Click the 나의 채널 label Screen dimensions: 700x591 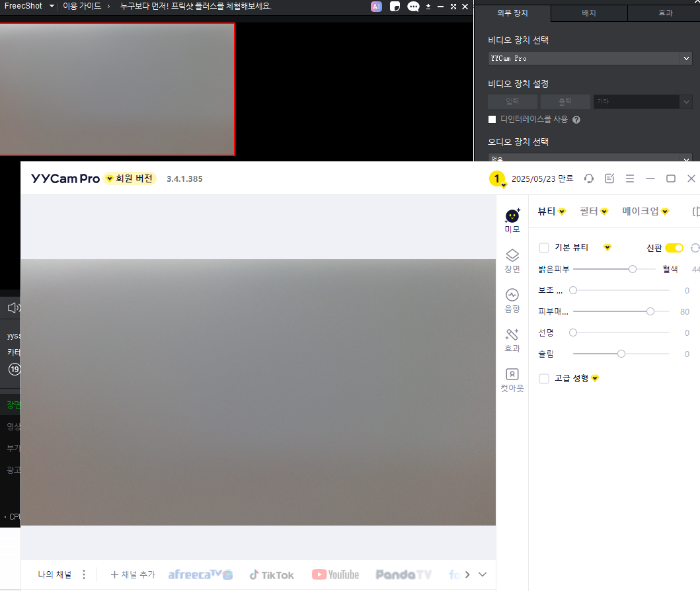tap(55, 574)
